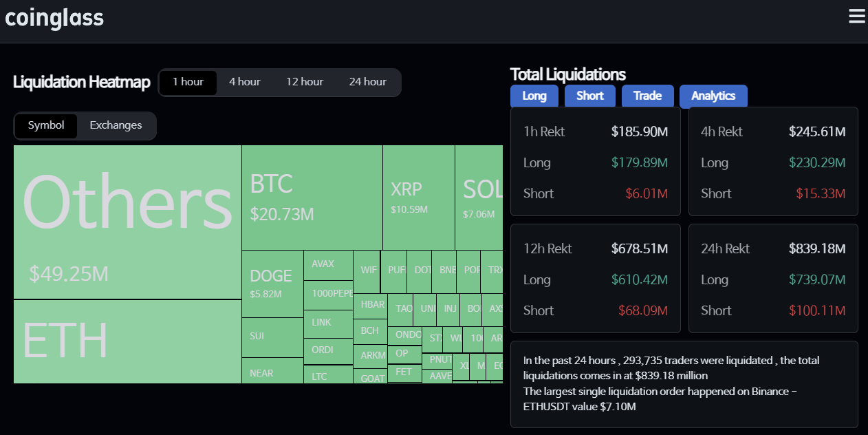Select the 1 hour timeframe

188,82
